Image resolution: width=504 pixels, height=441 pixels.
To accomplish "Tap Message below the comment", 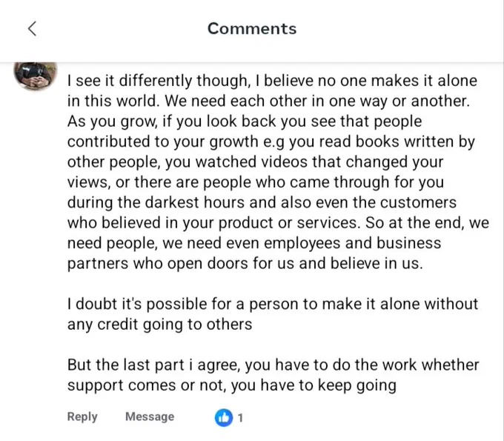I will tap(150, 417).
